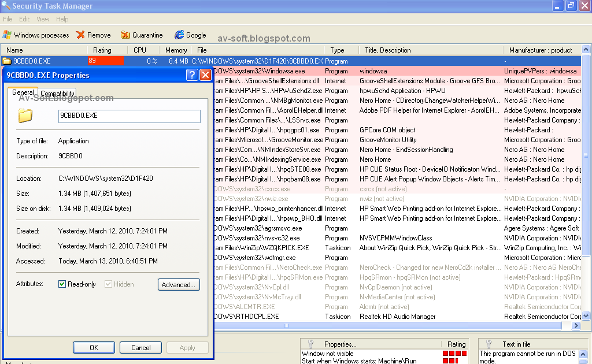Select the NVSVCPMMWindowClass row

pos(397,237)
